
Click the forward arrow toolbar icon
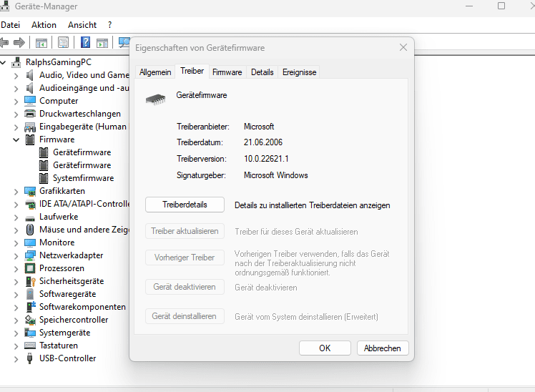click(19, 43)
